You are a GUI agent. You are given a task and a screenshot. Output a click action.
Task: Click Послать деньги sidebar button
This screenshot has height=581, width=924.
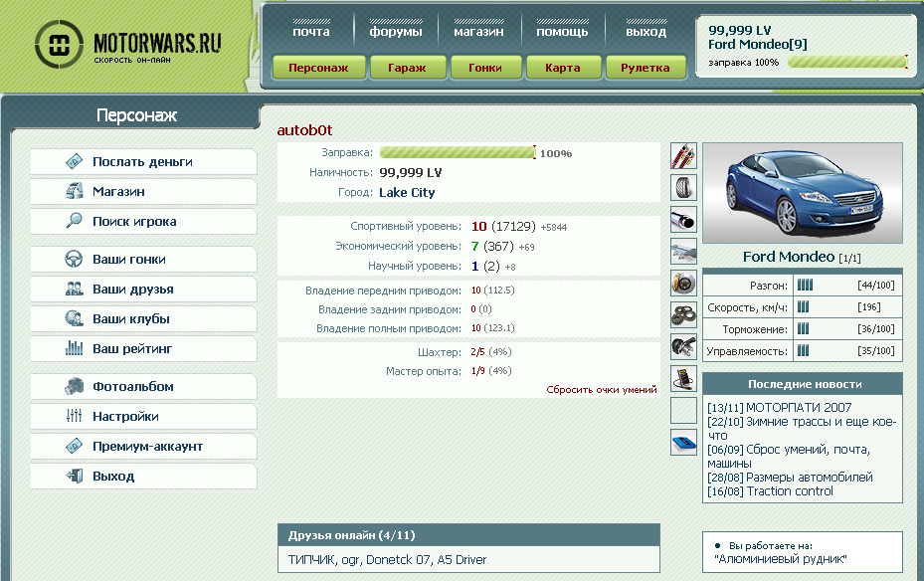[x=142, y=162]
